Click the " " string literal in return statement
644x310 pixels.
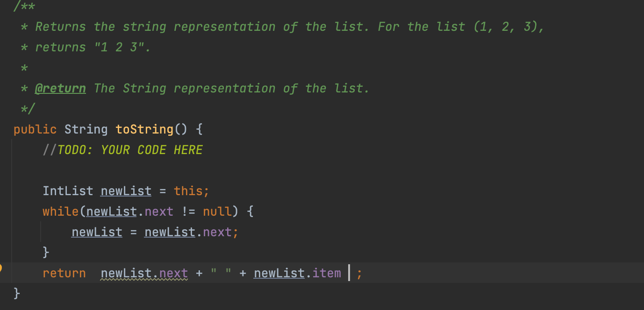click(x=221, y=273)
